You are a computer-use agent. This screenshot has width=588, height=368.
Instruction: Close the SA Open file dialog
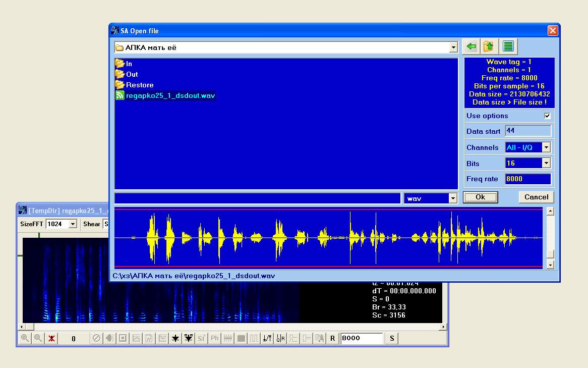pyautogui.click(x=552, y=30)
